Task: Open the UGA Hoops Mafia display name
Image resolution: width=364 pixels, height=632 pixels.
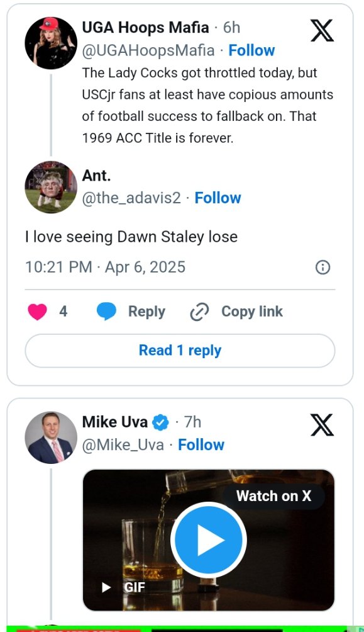Action: (145, 28)
